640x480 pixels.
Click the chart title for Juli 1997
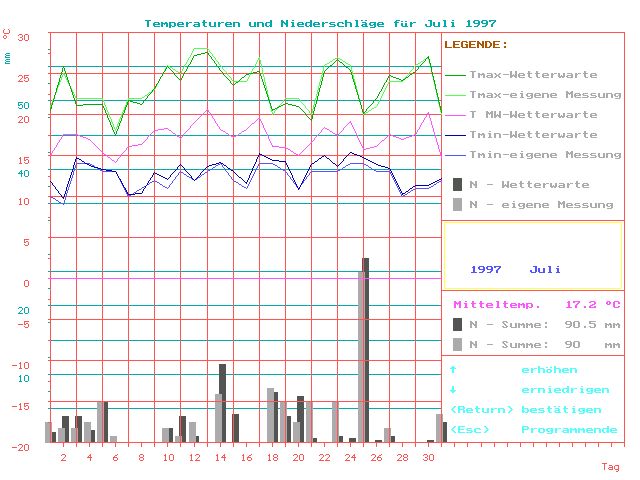pyautogui.click(x=320, y=23)
